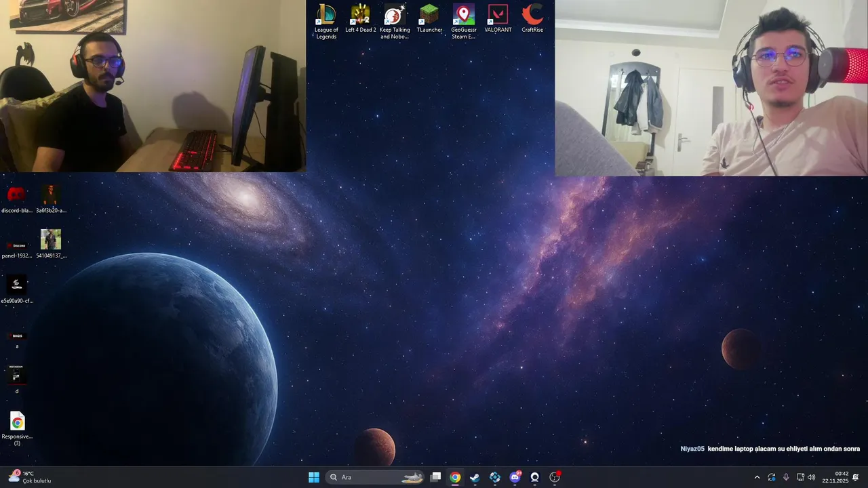Image resolution: width=868 pixels, height=488 pixels.
Task: Open Google Chrome from the taskbar
Action: [455, 477]
